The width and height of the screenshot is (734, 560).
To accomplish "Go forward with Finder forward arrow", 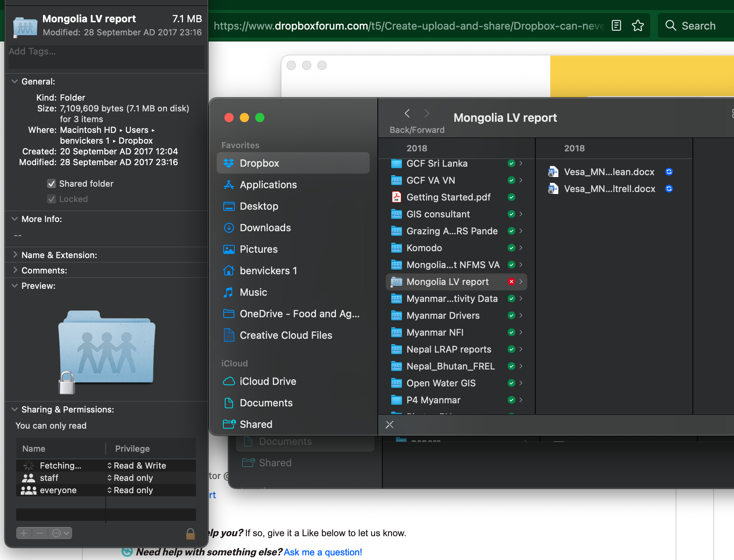I will [x=427, y=113].
